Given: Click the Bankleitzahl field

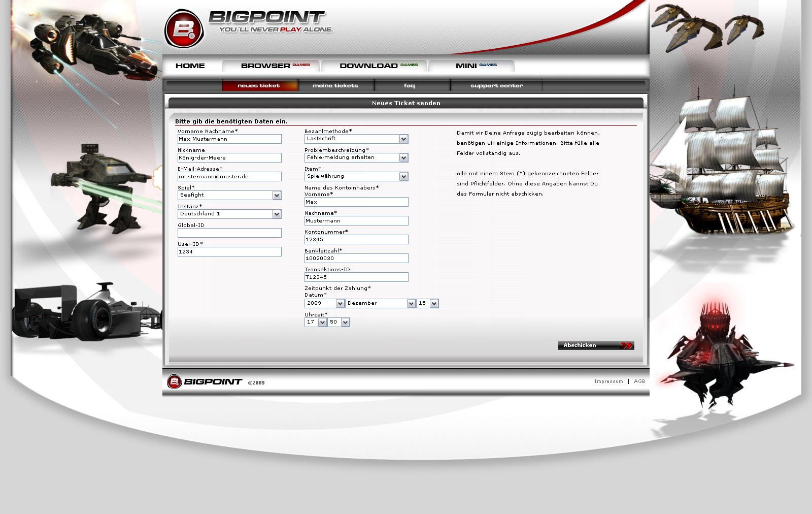Looking at the screenshot, I should pos(356,258).
